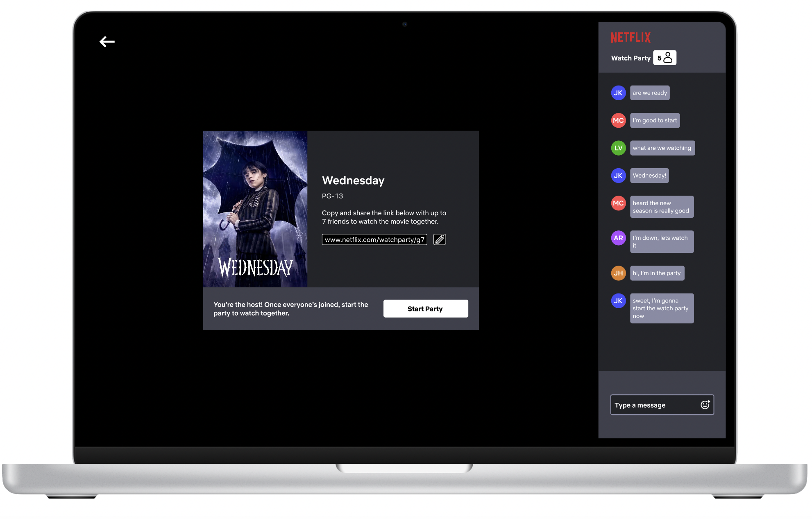Screen dimensions: 812x519
Task: Click the 'what are we watching' message
Action: pyautogui.click(x=662, y=148)
